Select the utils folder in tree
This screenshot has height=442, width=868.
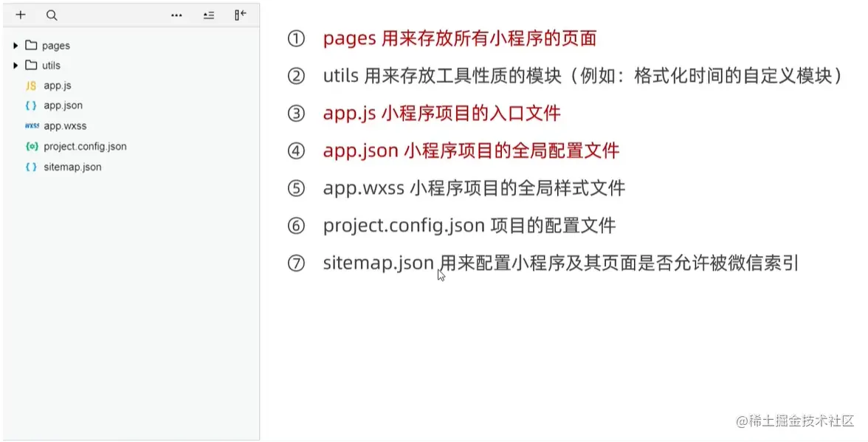tap(51, 66)
